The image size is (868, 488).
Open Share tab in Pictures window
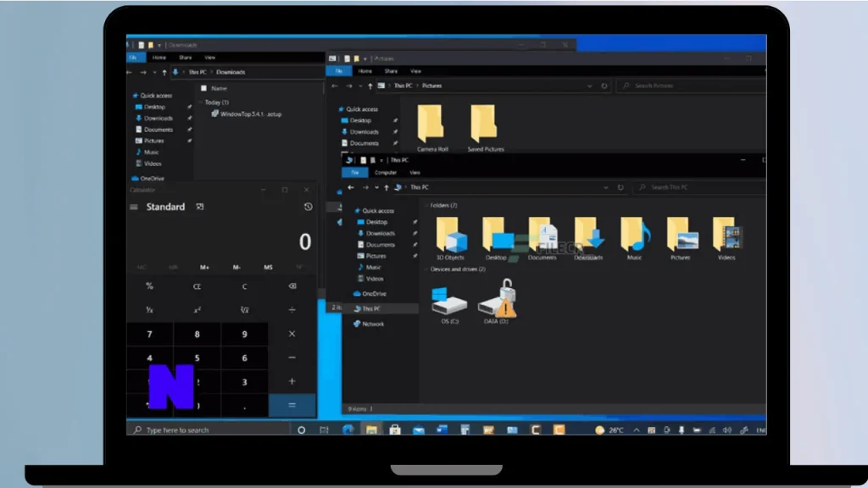point(391,71)
